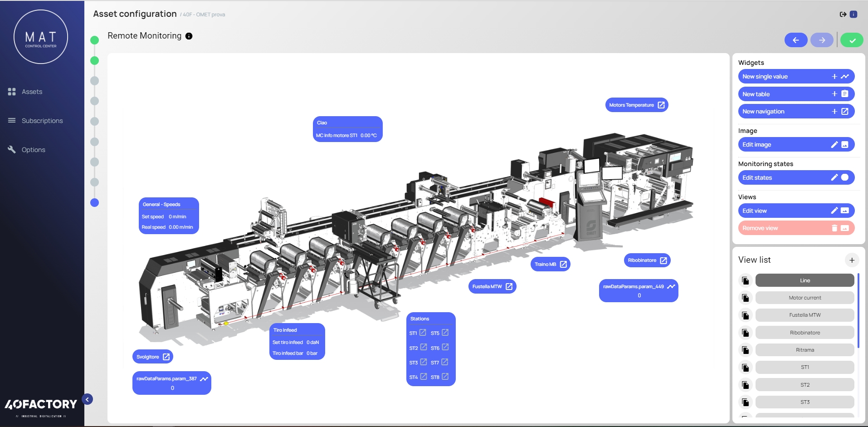Duplicate the Motor current view via copy icon
The height and width of the screenshot is (427, 868).
745,298
